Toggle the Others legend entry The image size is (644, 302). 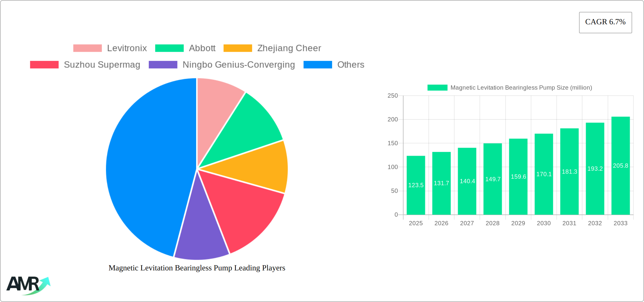coord(351,65)
